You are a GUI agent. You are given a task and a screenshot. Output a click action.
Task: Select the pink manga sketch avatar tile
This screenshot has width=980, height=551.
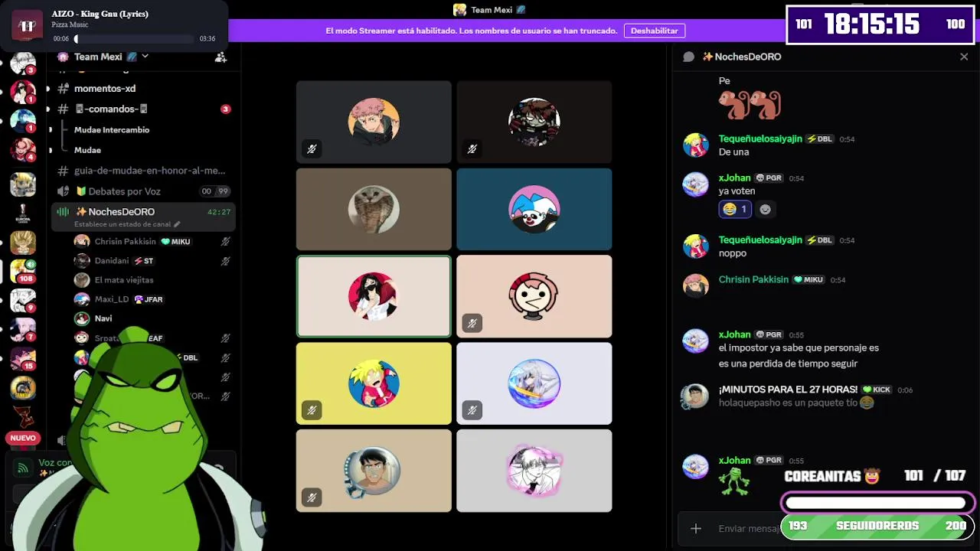coord(534,471)
